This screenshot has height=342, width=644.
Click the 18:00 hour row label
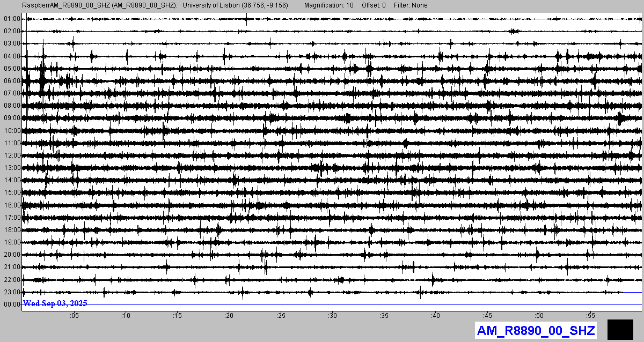point(12,230)
